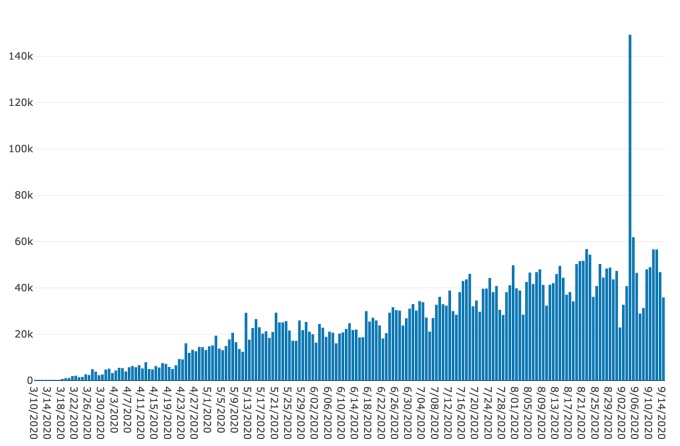Click the tallest spike bar near 150k

630,208
